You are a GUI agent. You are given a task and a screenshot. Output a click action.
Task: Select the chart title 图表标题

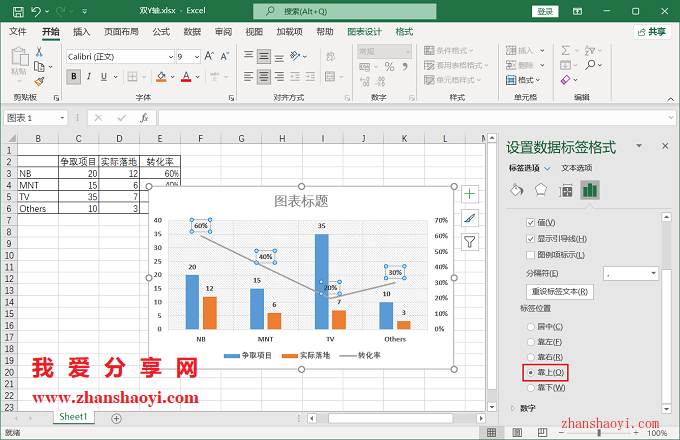[x=301, y=201]
